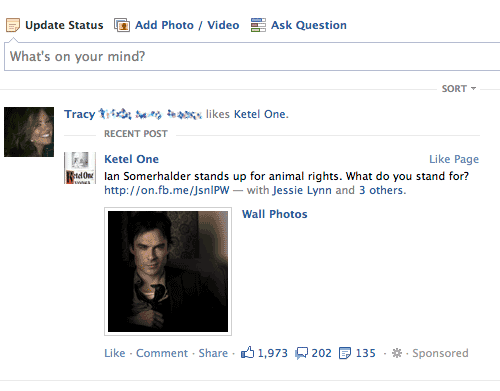The width and height of the screenshot is (500, 391).
Task: Open the on.fb.me/JsnlPW link
Action: [x=167, y=190]
